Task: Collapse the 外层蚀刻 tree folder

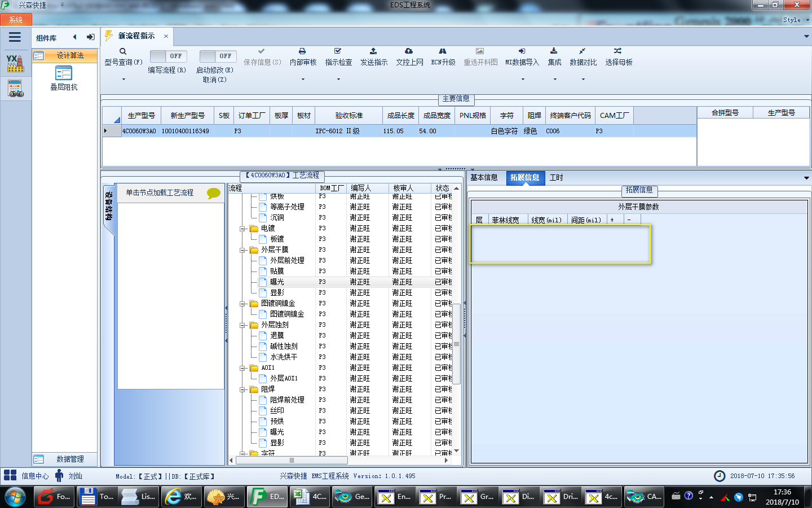Action: [242, 325]
